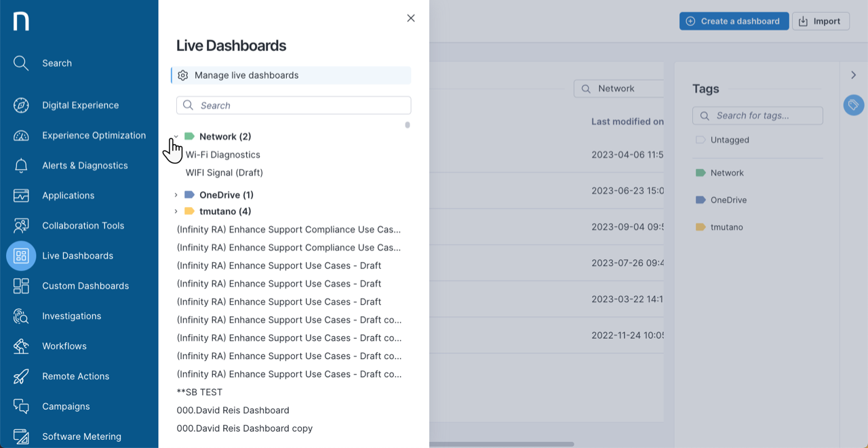
Task: Open the Campaigns chat icon
Action: click(x=21, y=407)
